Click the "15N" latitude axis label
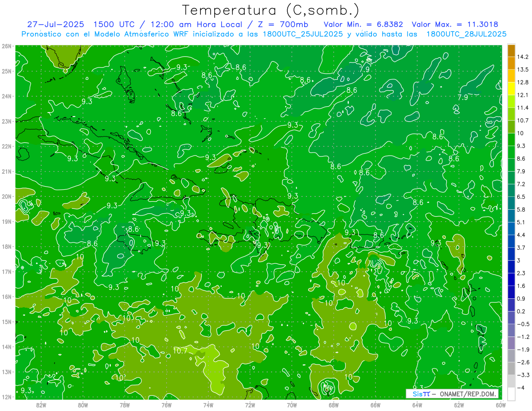Viewport: 532px width, 411px height. tap(6, 322)
